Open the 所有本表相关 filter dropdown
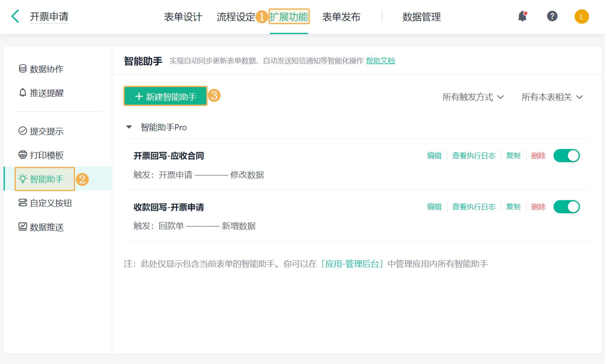 552,97
